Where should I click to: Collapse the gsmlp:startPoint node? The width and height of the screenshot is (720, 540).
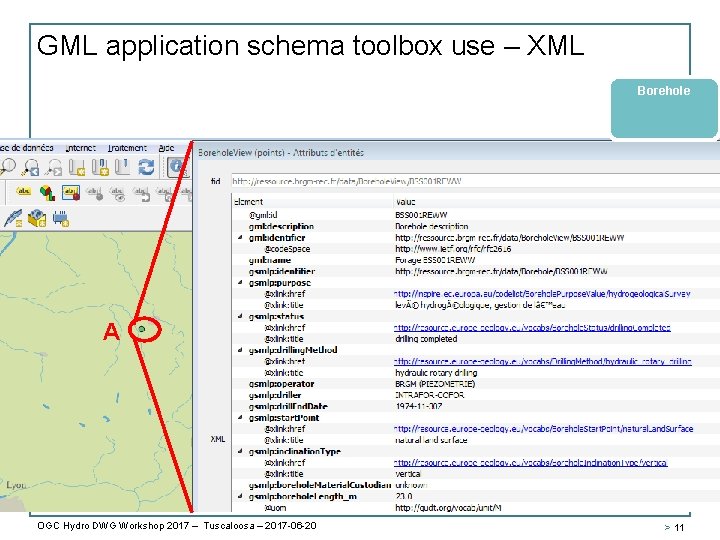240,417
